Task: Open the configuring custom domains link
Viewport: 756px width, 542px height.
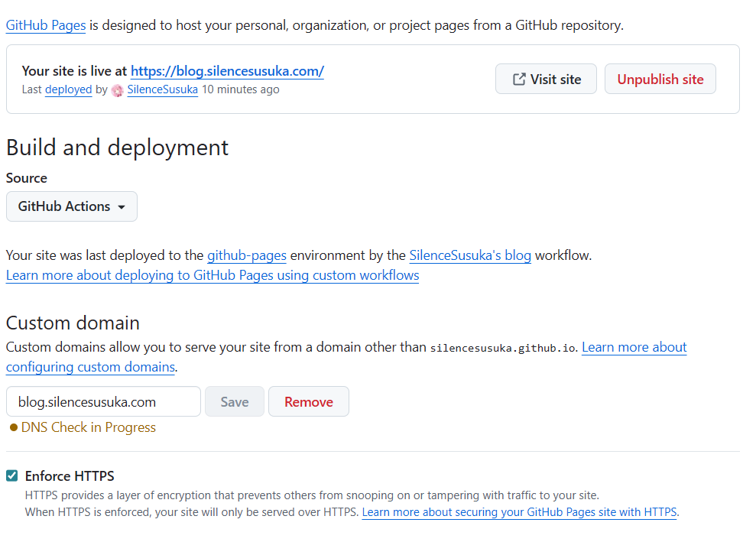Action: coord(91,367)
